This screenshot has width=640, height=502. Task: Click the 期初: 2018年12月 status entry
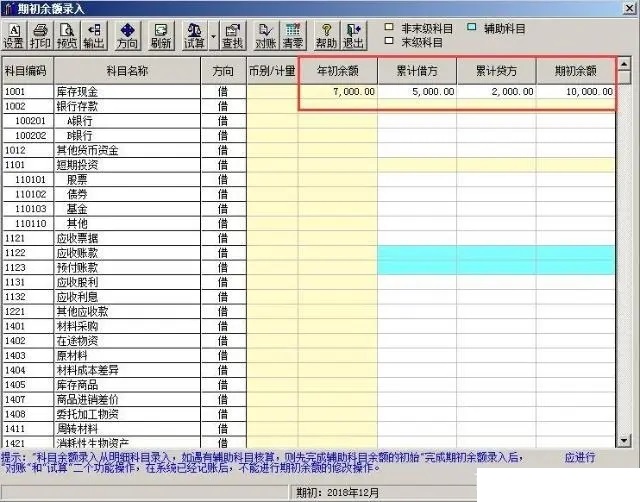point(338,493)
